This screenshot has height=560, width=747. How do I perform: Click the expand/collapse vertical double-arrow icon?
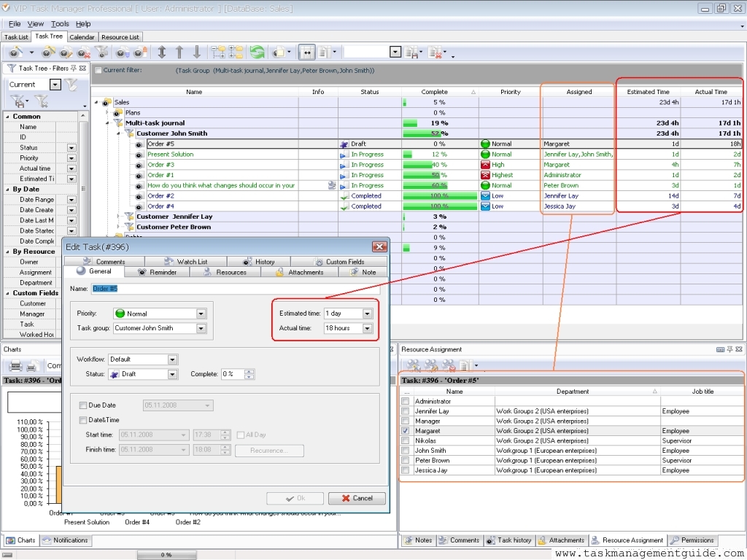click(x=162, y=52)
